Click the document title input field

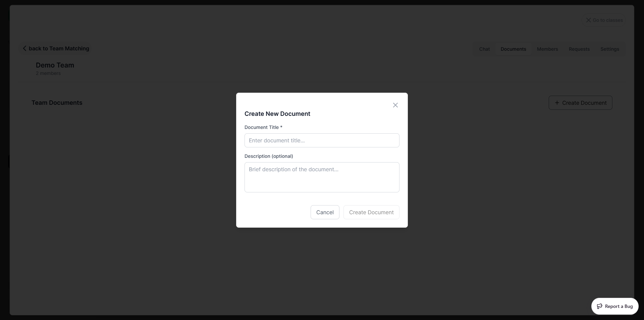click(x=322, y=140)
